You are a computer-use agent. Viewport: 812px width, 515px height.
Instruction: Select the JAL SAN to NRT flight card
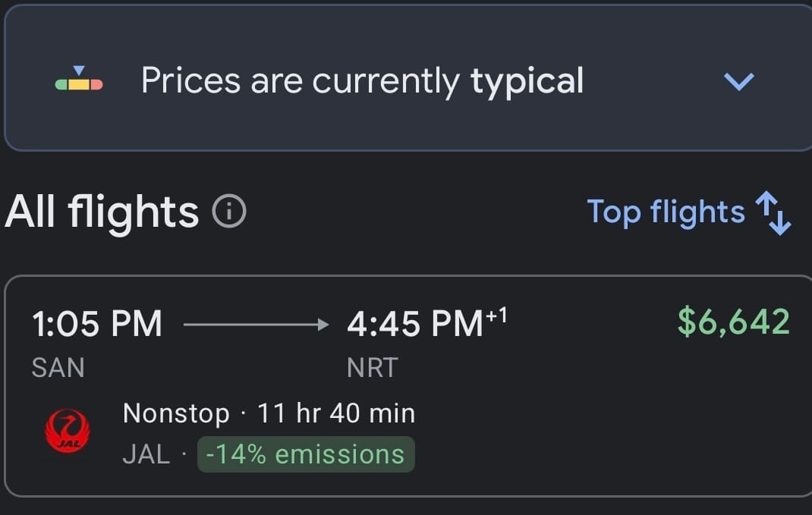(408, 386)
